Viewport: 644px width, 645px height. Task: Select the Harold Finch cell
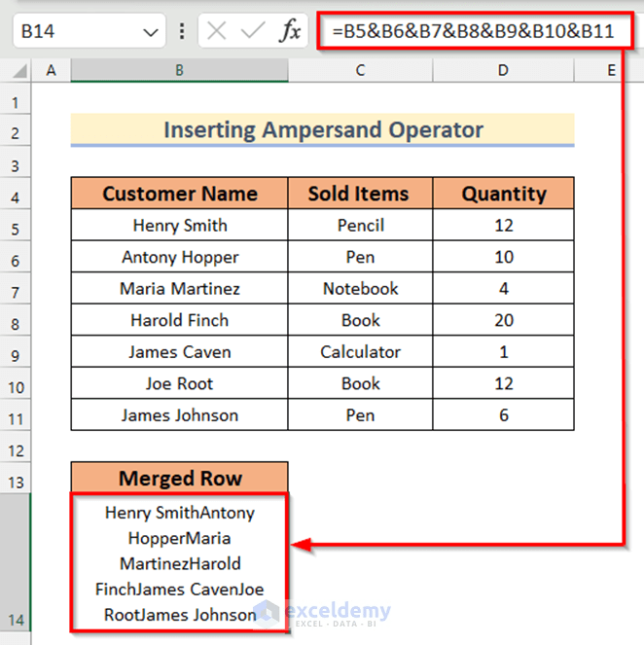[180, 320]
